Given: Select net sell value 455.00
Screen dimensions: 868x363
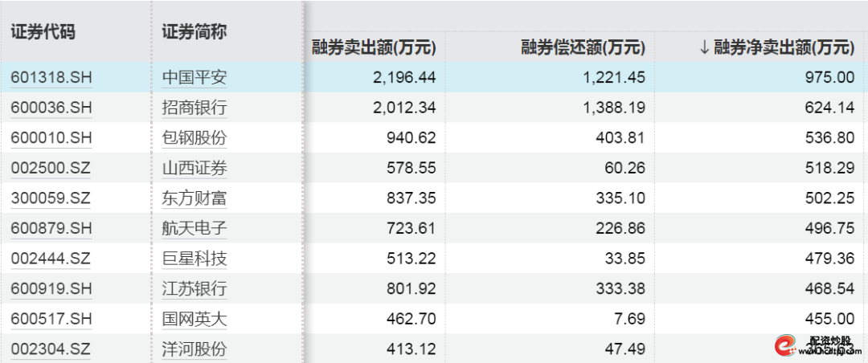Looking at the screenshot, I should pyautogui.click(x=829, y=319).
